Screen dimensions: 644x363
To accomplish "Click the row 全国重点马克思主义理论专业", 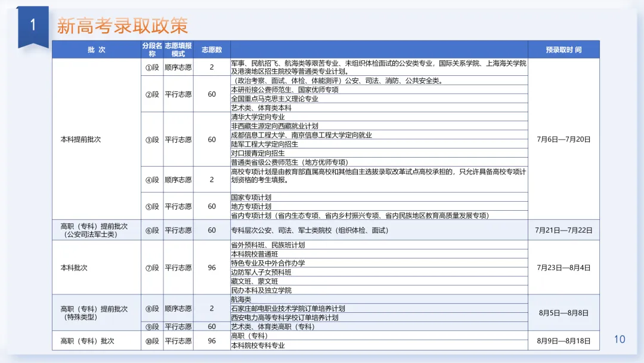I will (379, 99).
